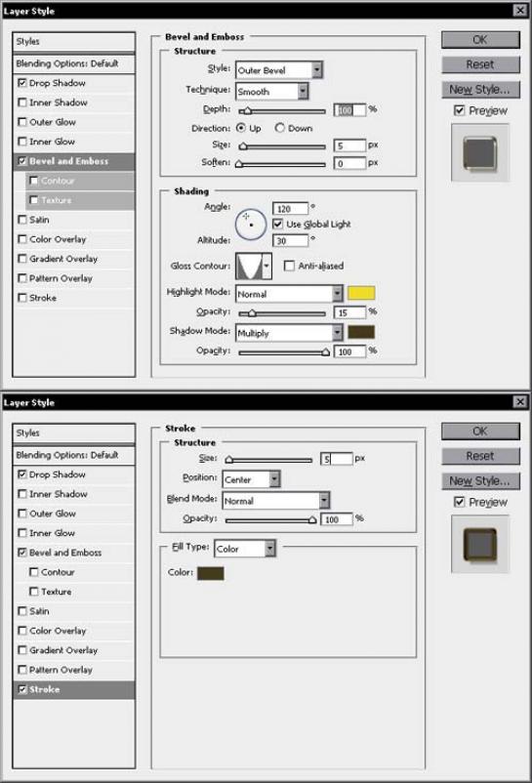Screen dimensions: 532x783
Task: Expand the Highlight Mode Normal dropdown
Action: pyautogui.click(x=290, y=294)
